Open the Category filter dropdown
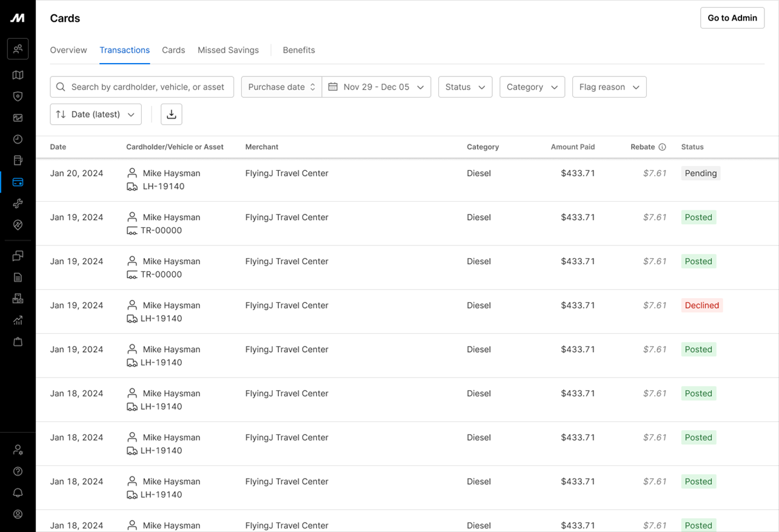The height and width of the screenshot is (532, 779). [x=532, y=87]
